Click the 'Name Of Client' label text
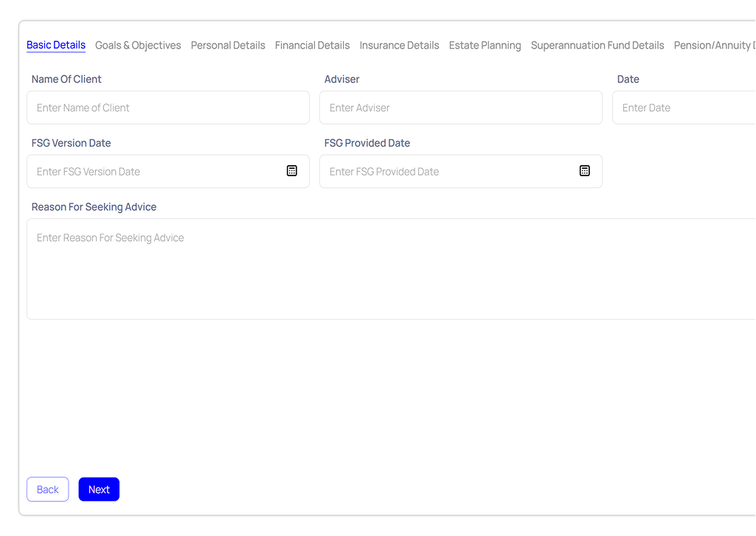756x536 pixels. click(66, 79)
